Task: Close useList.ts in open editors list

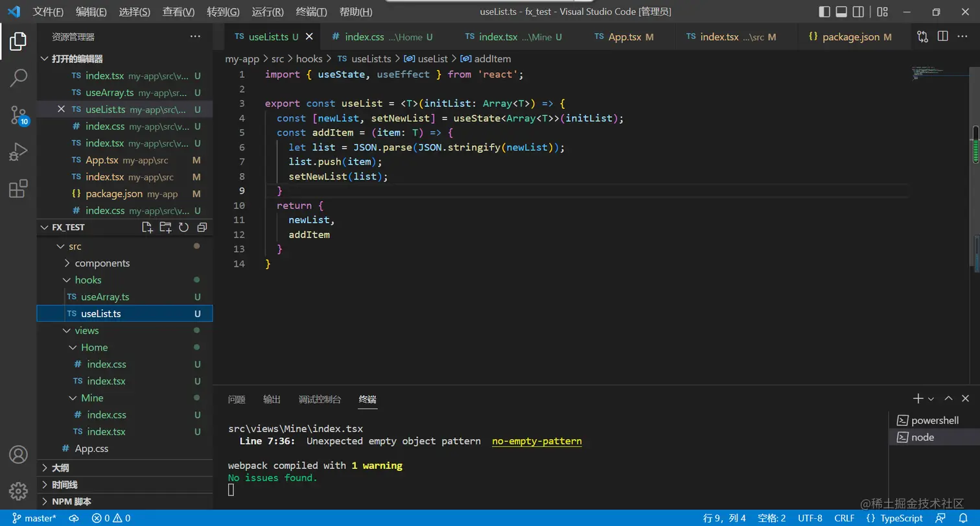Action: 61,109
